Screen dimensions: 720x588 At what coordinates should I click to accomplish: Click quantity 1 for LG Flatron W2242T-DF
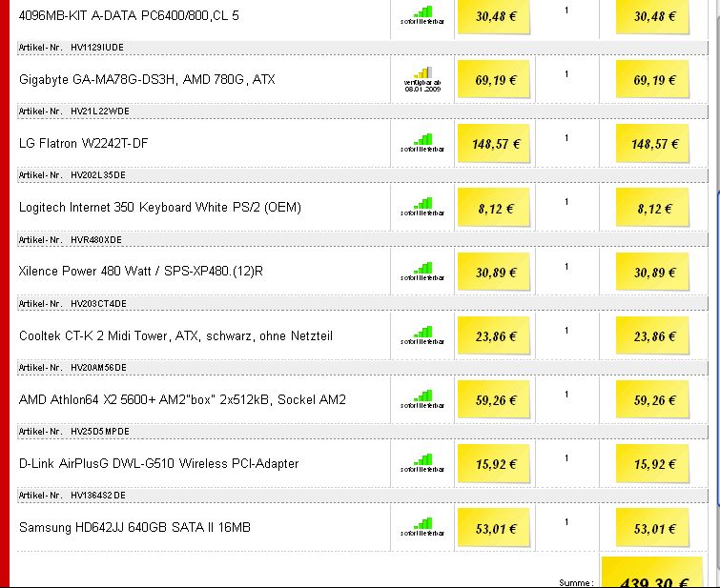566,137
